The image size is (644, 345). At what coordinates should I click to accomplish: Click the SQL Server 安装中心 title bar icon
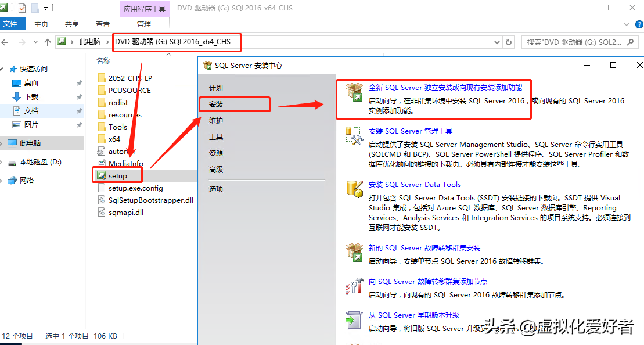(207, 65)
